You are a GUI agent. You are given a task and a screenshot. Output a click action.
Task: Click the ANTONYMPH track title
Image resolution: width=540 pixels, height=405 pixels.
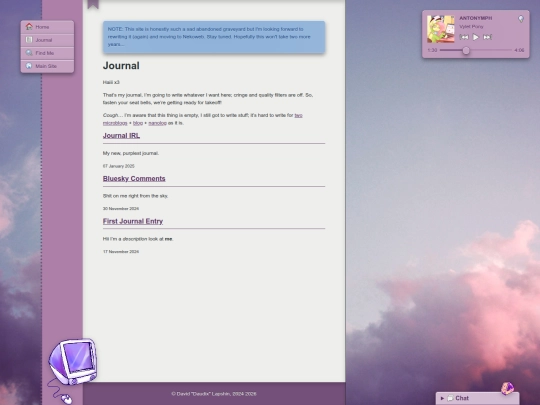476,18
